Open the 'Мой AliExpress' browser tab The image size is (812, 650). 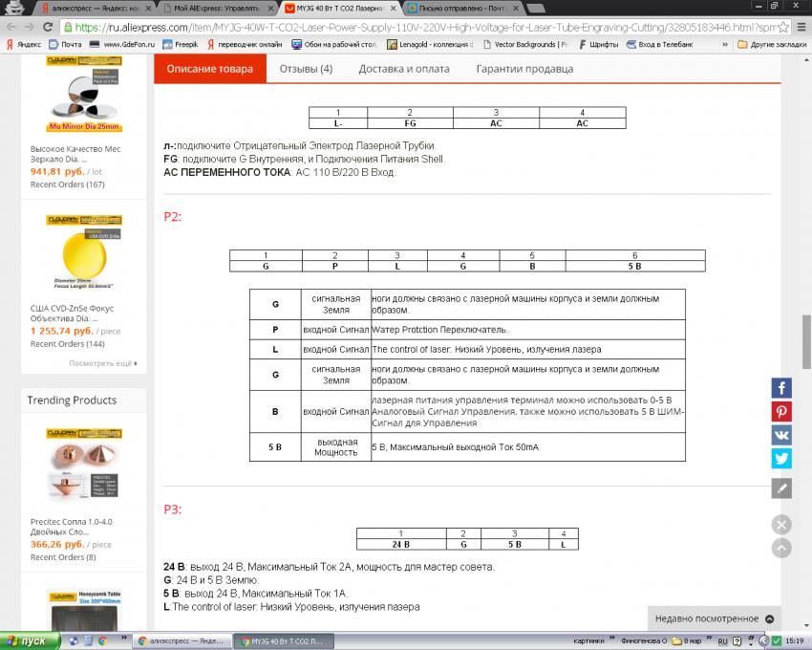click(211, 8)
